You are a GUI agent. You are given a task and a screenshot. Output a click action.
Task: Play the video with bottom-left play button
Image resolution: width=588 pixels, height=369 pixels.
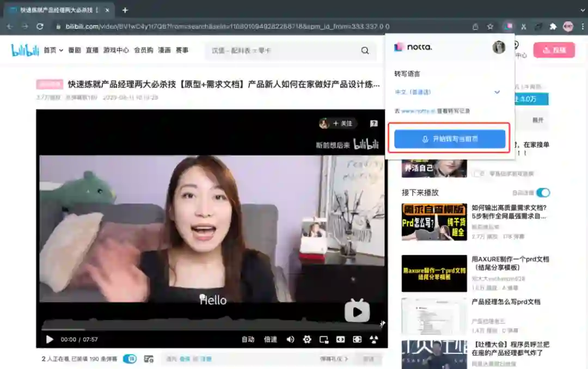[x=50, y=340]
